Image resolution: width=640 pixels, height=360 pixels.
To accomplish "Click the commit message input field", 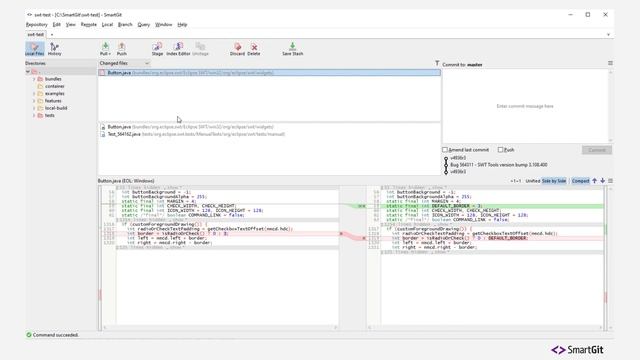I will 525,106.
